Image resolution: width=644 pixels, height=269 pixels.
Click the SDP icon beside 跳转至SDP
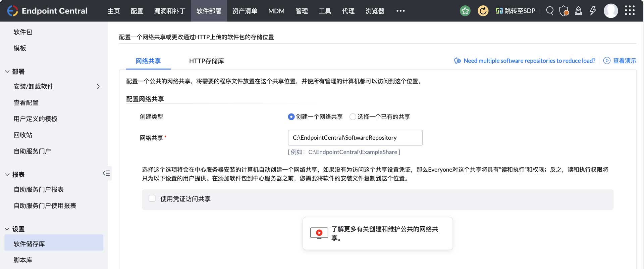(x=499, y=11)
